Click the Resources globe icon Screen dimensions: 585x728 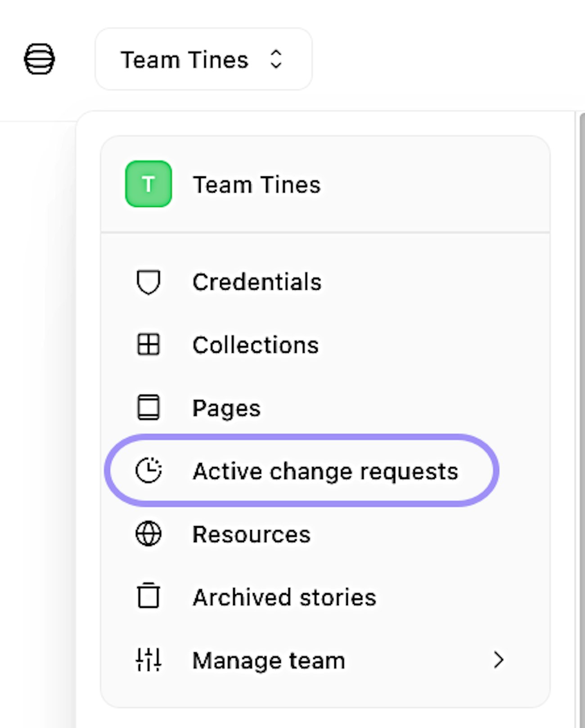148,534
